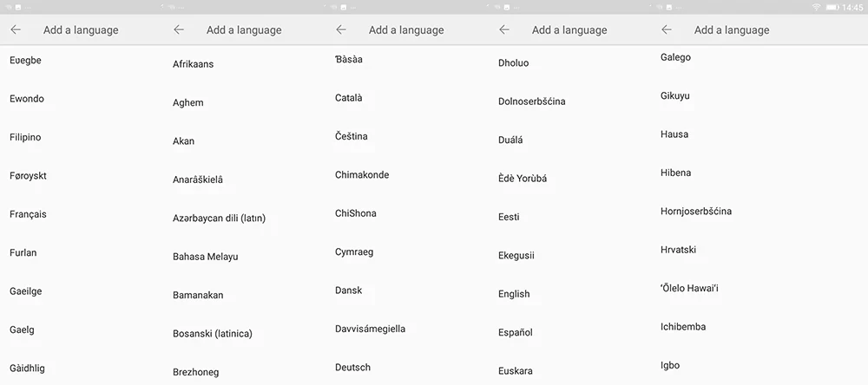
Task: Click back arrow above the Bàsàa list
Action: tap(341, 29)
